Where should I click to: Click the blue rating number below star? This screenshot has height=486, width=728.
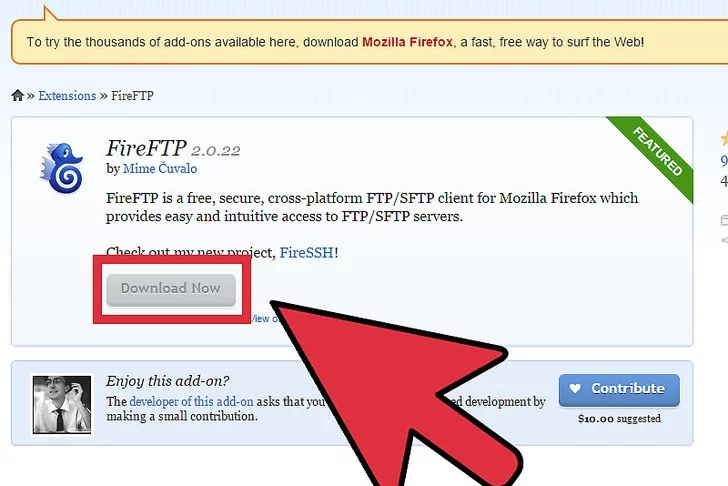[x=724, y=161]
